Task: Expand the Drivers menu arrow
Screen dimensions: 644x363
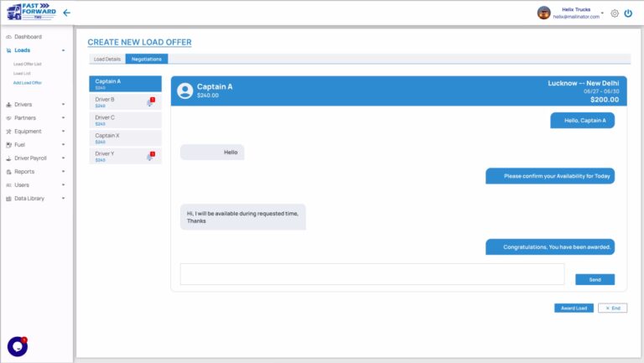Action: (x=63, y=105)
